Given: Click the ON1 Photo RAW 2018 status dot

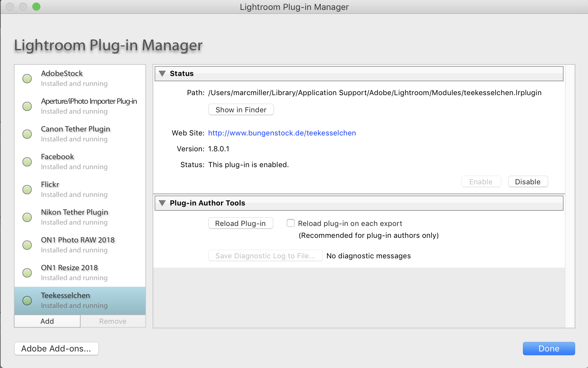Looking at the screenshot, I should 27,245.
